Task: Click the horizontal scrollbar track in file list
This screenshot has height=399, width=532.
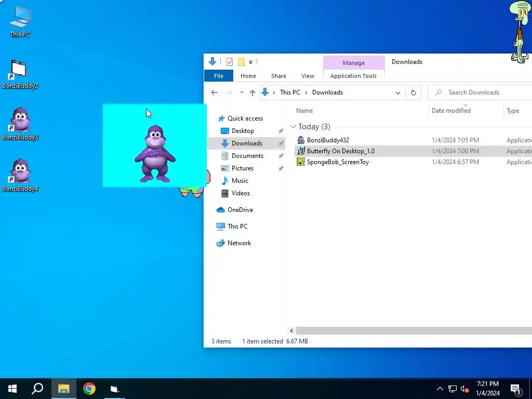Action: tap(414, 330)
